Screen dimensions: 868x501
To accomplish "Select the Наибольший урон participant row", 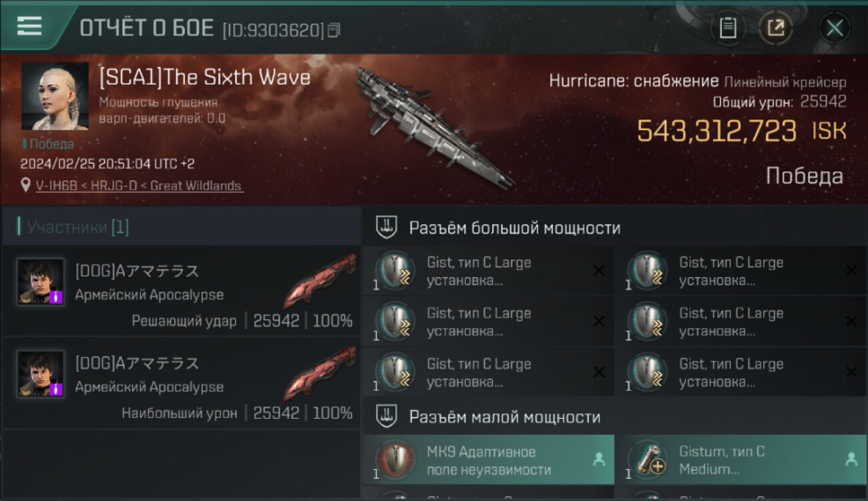I will click(182, 383).
